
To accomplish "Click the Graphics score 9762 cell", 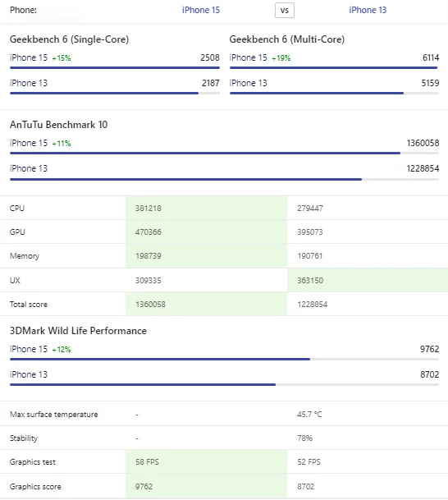I will coord(206,486).
